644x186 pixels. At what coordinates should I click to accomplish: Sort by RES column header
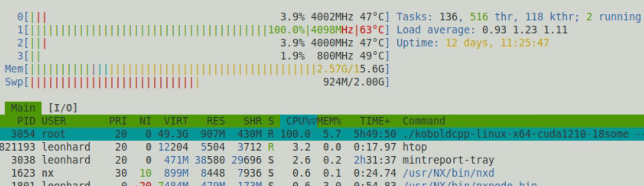tap(216, 121)
